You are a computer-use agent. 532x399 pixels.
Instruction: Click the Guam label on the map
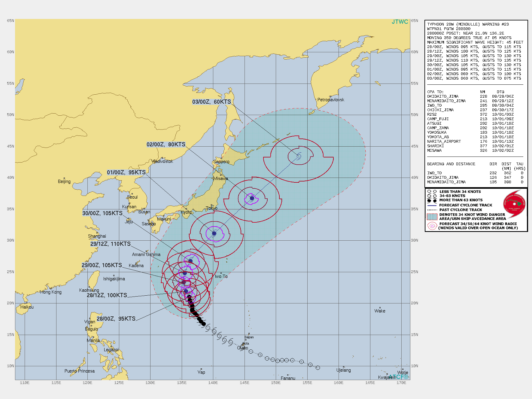click(243, 348)
